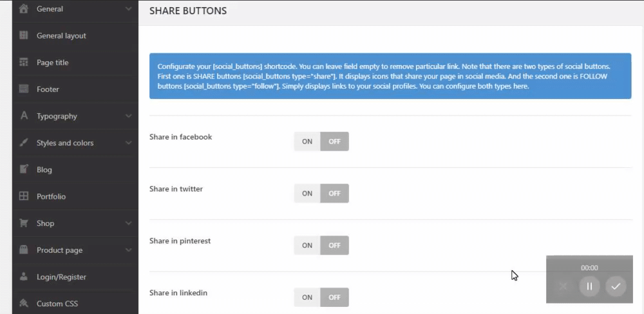Click the Portfolio grid icon
The height and width of the screenshot is (314, 644).
click(x=24, y=196)
